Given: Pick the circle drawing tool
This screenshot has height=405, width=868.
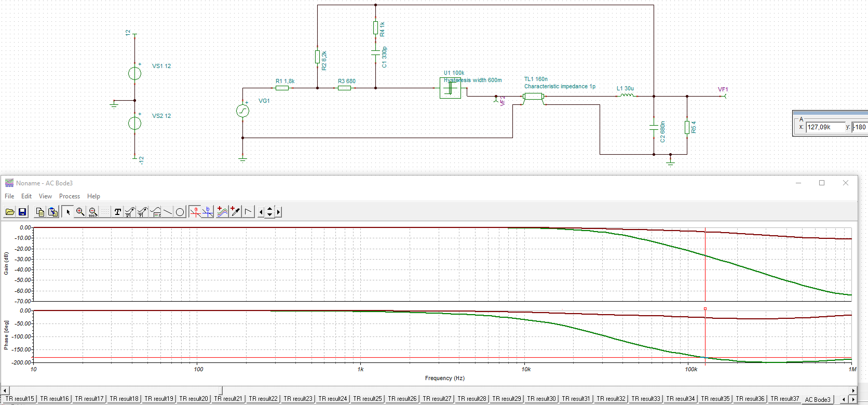Looking at the screenshot, I should pos(180,212).
